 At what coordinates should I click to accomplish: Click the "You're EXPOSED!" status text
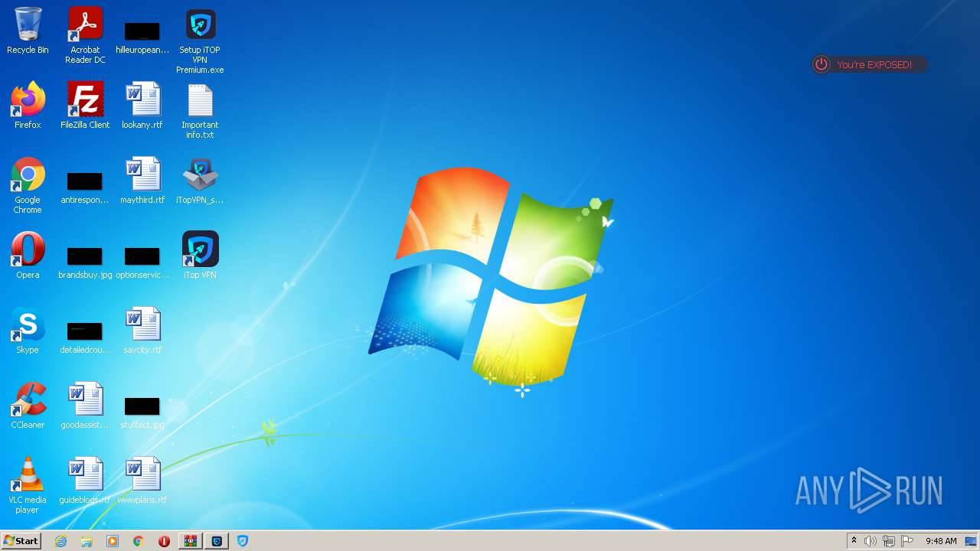[x=874, y=65]
